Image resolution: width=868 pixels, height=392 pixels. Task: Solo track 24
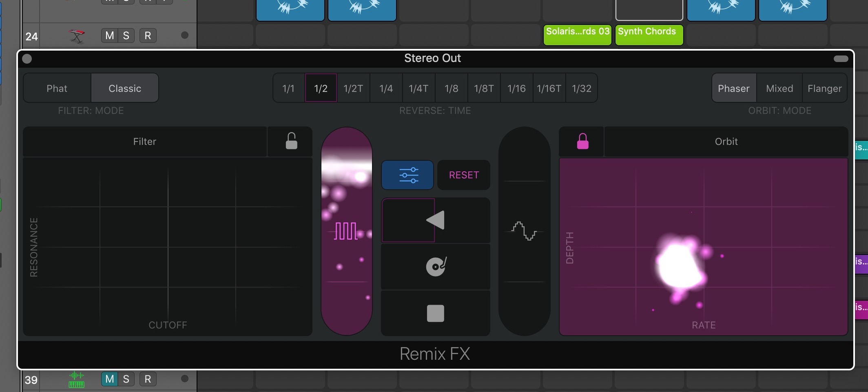[x=126, y=35]
